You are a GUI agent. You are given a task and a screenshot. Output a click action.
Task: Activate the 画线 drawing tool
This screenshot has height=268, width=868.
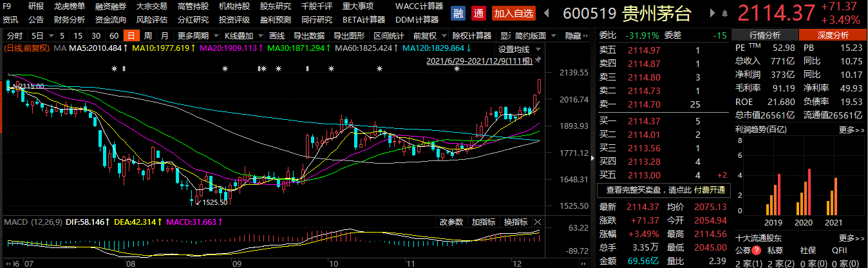pyautogui.click(x=277, y=35)
